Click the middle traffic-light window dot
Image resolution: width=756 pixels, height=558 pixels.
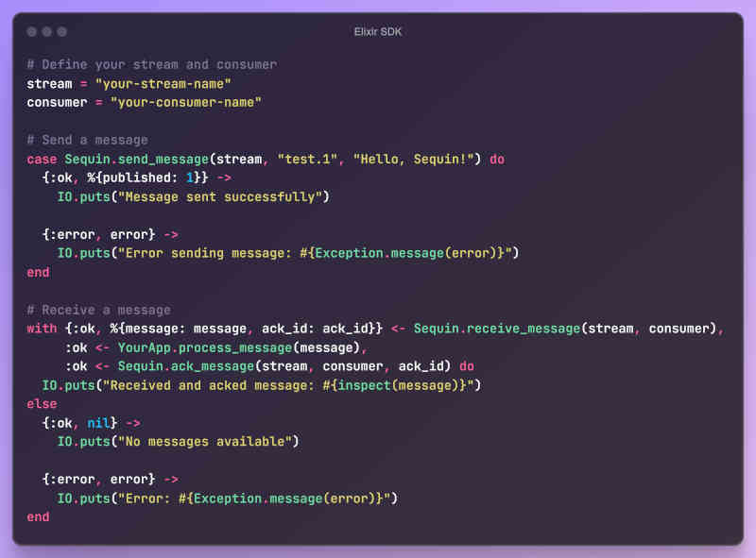point(46,32)
